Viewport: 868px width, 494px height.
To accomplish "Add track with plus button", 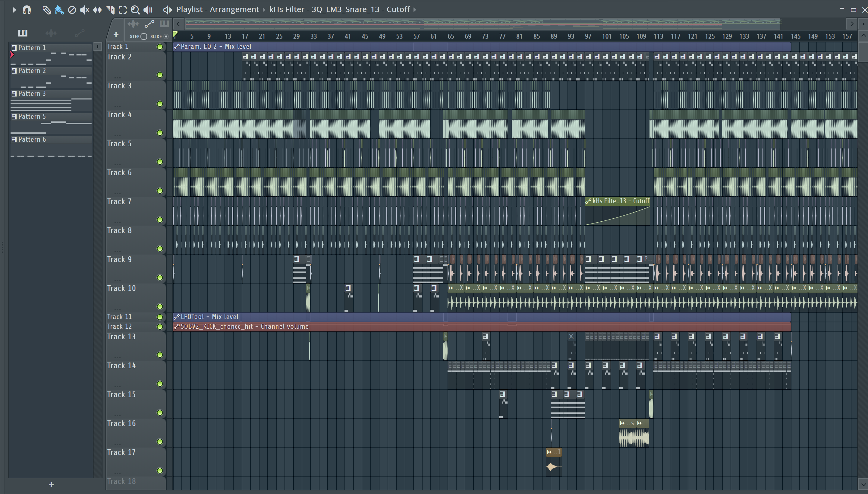I will [x=116, y=35].
